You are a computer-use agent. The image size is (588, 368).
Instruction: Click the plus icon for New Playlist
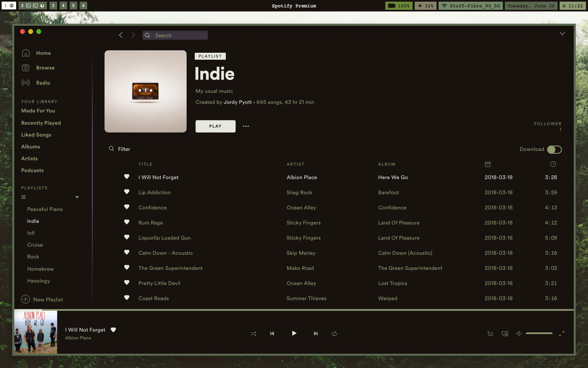(26, 299)
